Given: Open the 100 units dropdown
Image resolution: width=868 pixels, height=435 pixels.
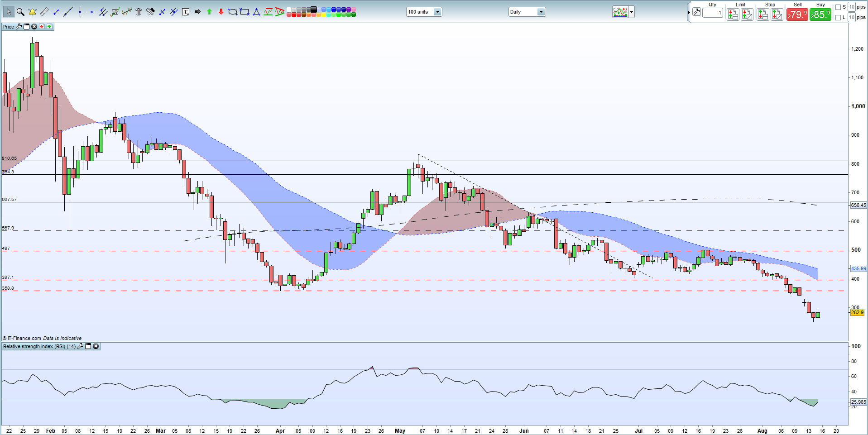Looking at the screenshot, I should pyautogui.click(x=437, y=12).
